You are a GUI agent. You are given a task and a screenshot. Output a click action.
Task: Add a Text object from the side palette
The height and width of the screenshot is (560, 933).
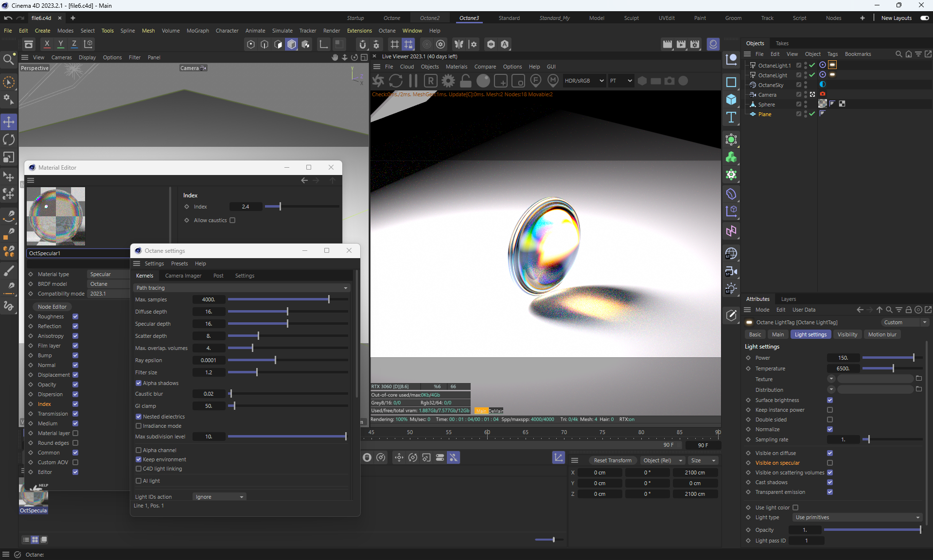pos(731,117)
